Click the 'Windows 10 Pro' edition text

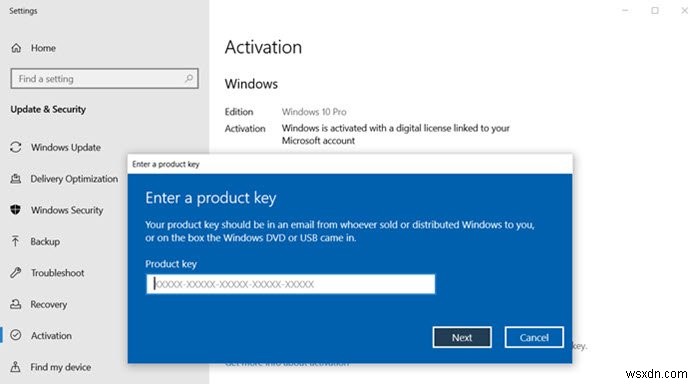[314, 111]
